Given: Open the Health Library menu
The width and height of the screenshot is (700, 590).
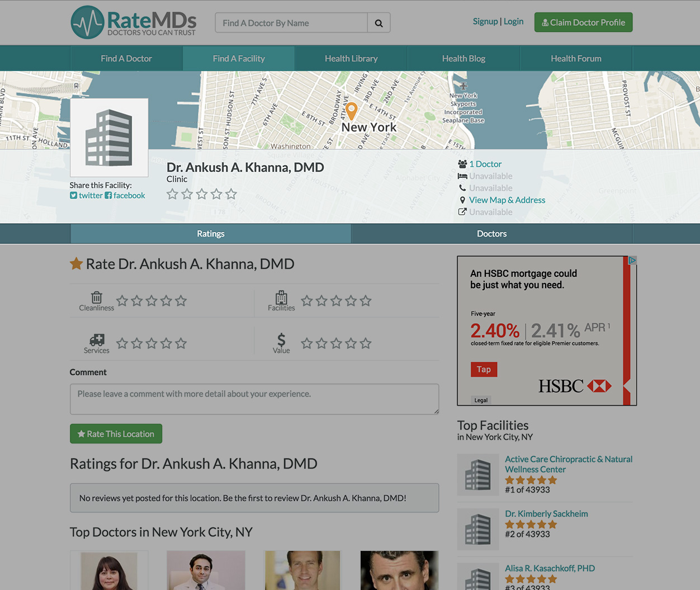Looking at the screenshot, I should [351, 58].
